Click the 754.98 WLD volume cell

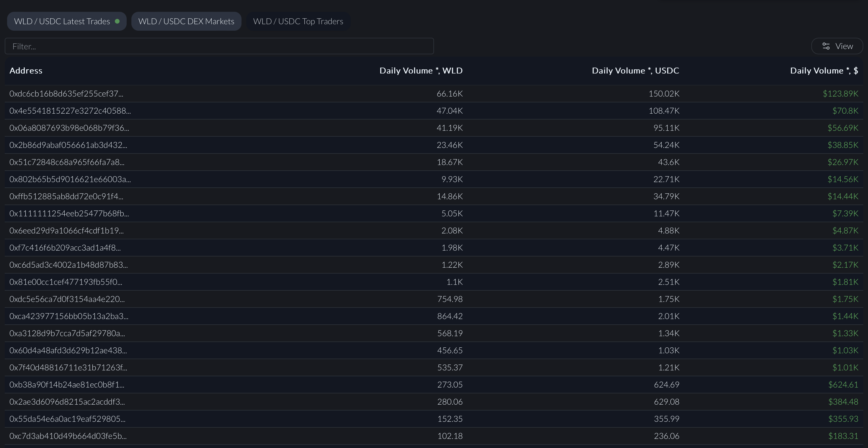pyautogui.click(x=450, y=299)
